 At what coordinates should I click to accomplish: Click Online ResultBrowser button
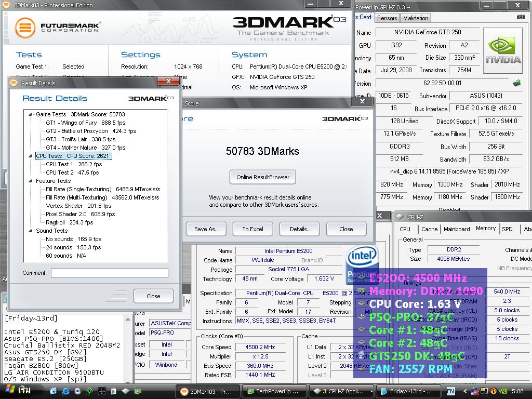[x=262, y=177]
